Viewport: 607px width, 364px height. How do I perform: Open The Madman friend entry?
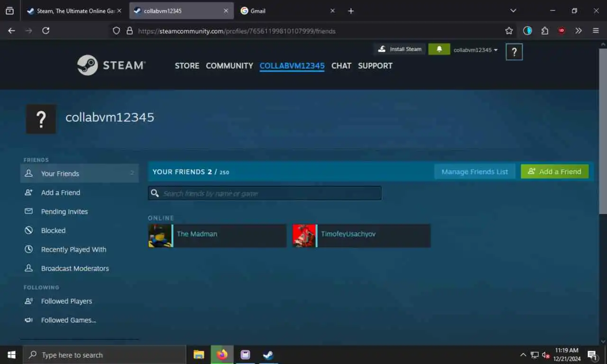point(217,236)
